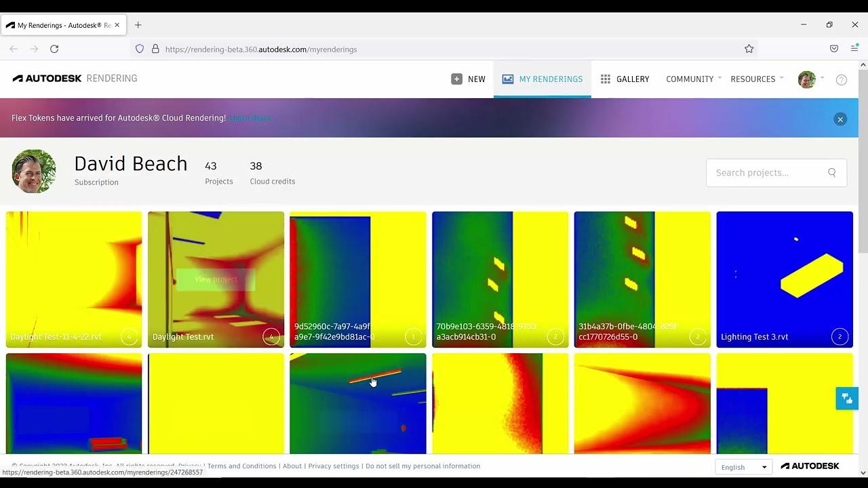The image size is (868, 488).
Task: Click render count badge on Lighting Test 3.rvt
Action: coord(840,337)
